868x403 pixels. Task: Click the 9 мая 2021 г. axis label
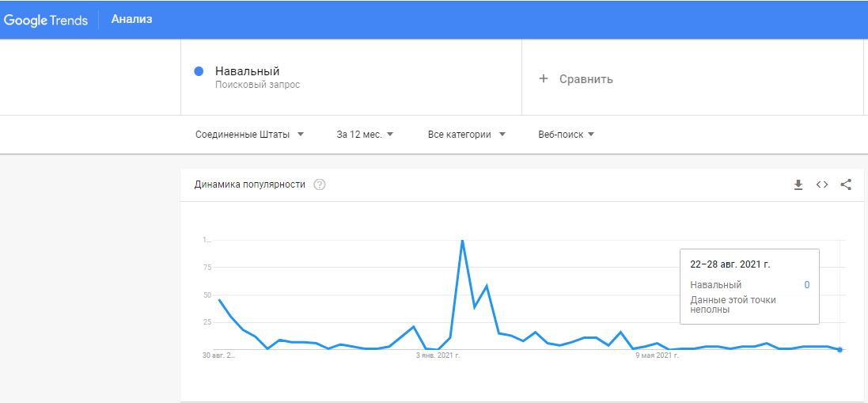[657, 355]
